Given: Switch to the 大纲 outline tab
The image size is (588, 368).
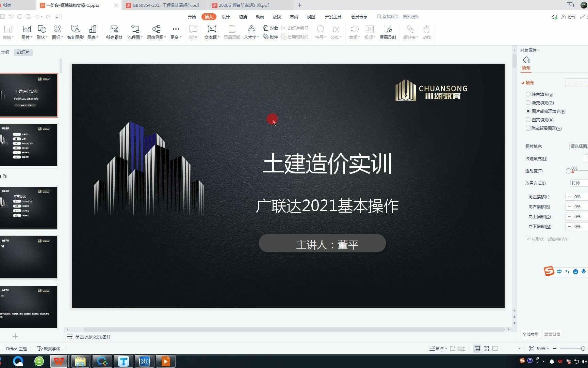Looking at the screenshot, I should tap(5, 52).
